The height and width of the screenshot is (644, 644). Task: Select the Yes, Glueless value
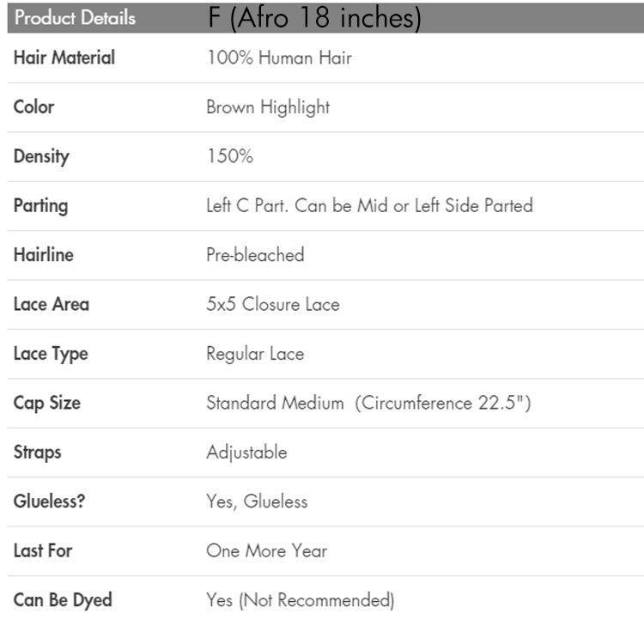[x=257, y=501]
